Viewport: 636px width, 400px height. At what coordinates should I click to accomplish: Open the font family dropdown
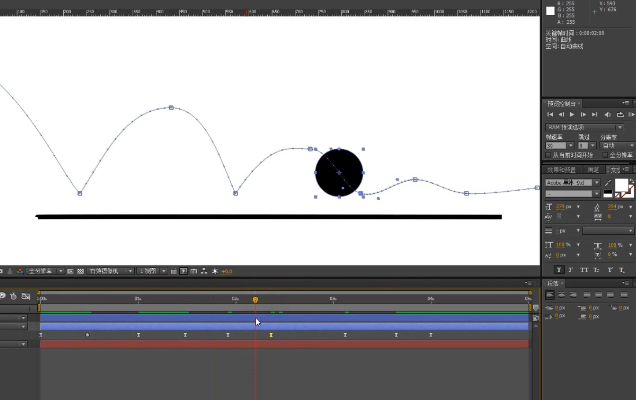click(x=570, y=183)
